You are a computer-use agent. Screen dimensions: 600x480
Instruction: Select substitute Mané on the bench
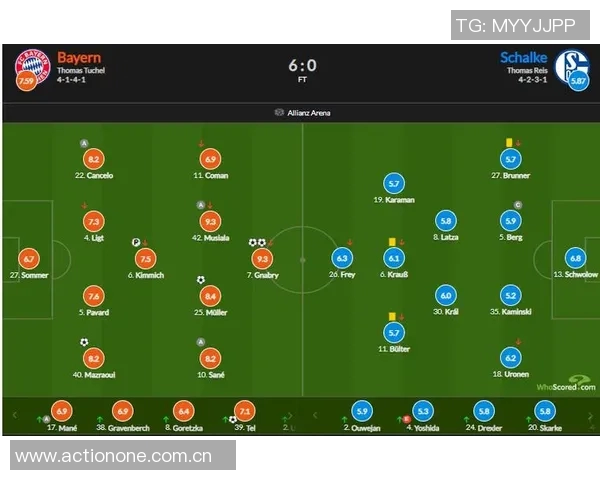pos(61,411)
